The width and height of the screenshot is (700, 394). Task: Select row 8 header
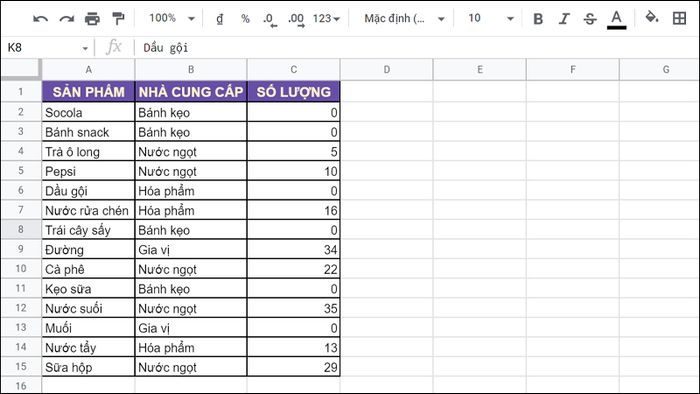pos(21,229)
